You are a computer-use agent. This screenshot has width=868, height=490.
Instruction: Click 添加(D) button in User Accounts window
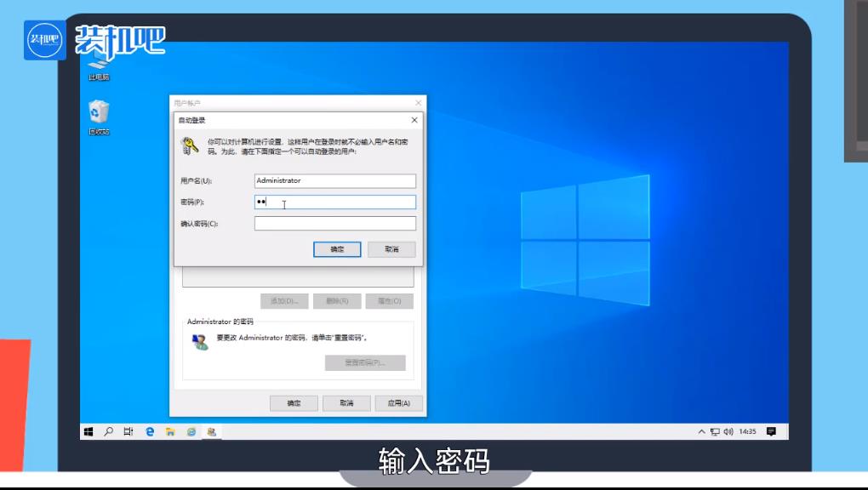click(x=284, y=301)
